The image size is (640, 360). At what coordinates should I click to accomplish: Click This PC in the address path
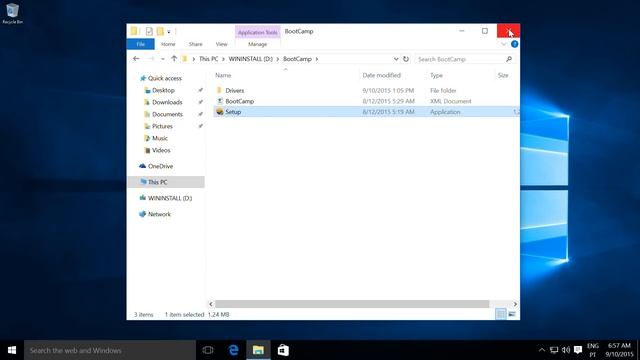209,59
